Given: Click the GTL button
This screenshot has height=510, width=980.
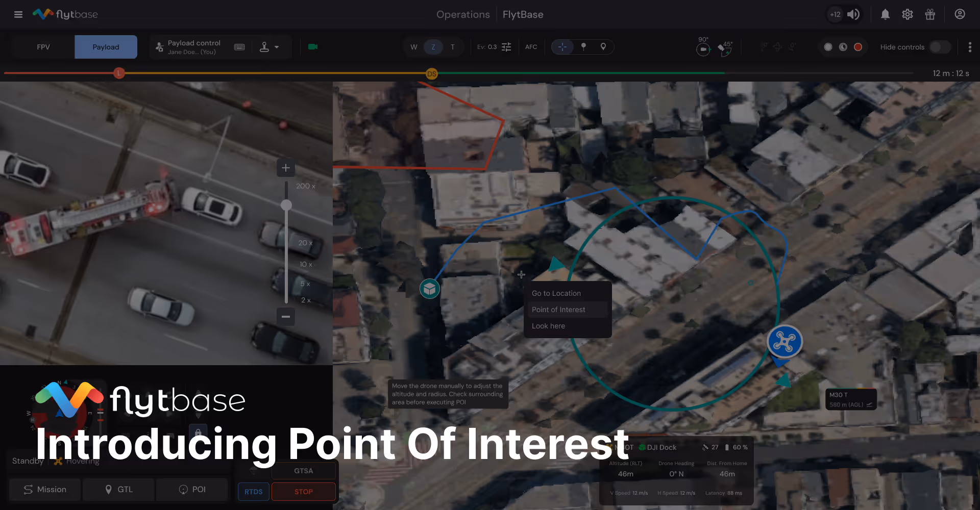Looking at the screenshot, I should click(x=118, y=490).
